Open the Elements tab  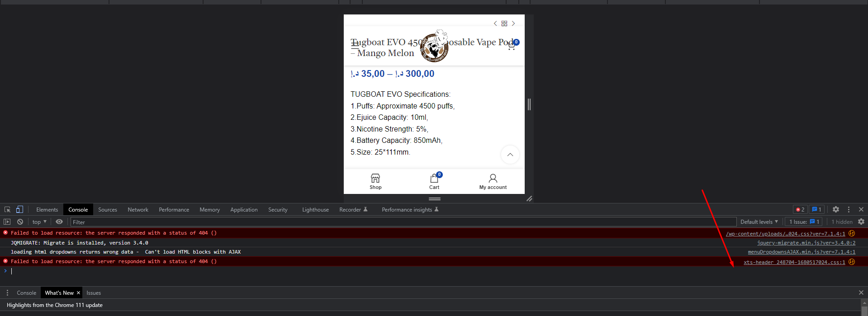click(47, 210)
